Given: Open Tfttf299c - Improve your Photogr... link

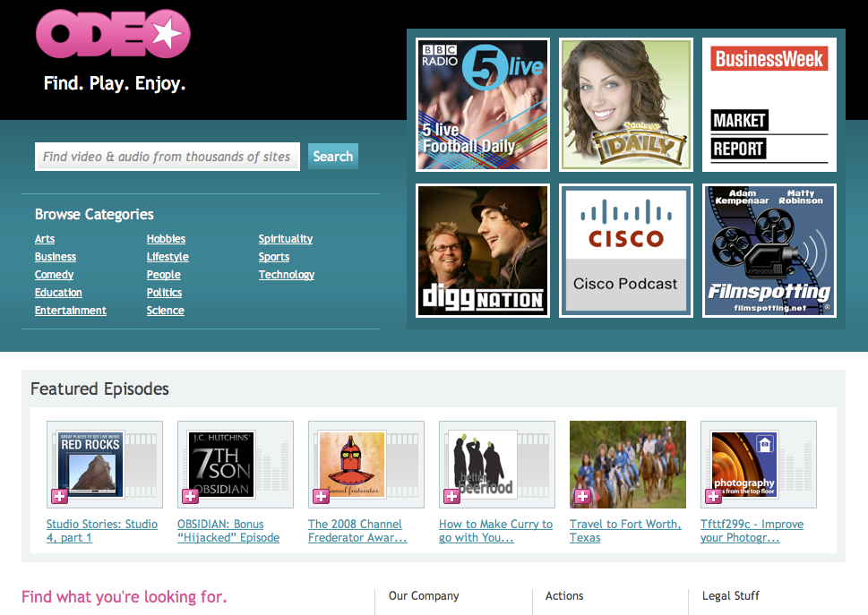Looking at the screenshot, I should (x=752, y=531).
